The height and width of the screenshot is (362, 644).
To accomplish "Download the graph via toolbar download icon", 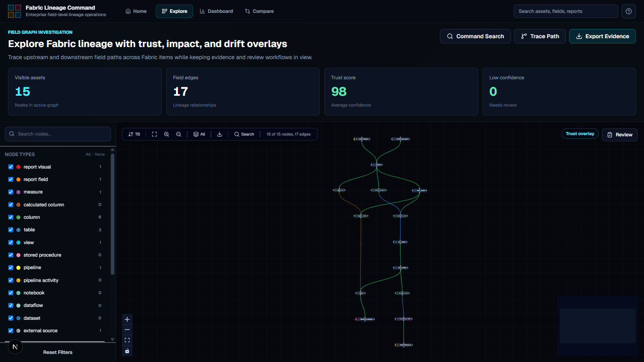I will 219,134.
